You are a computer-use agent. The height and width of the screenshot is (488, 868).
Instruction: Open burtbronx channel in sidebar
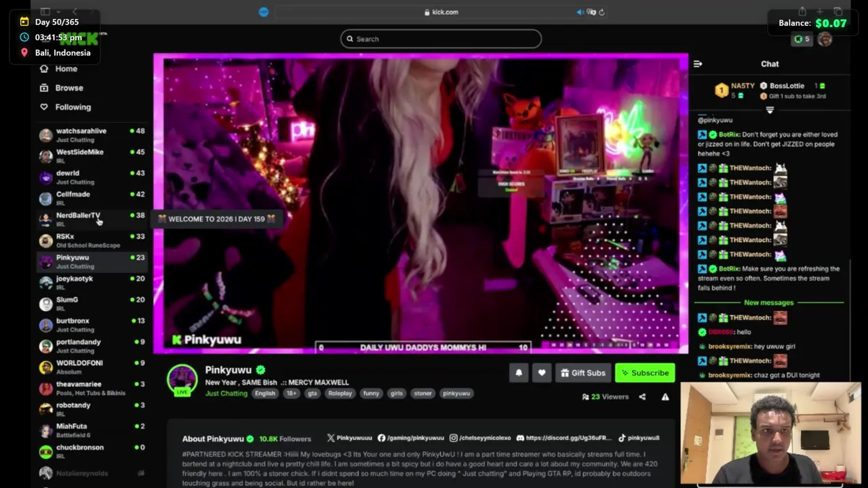[92, 325]
